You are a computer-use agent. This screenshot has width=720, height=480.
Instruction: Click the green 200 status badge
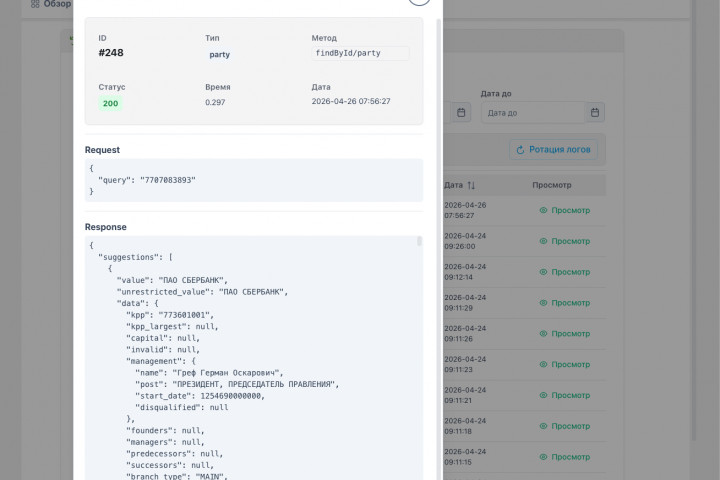click(x=110, y=103)
